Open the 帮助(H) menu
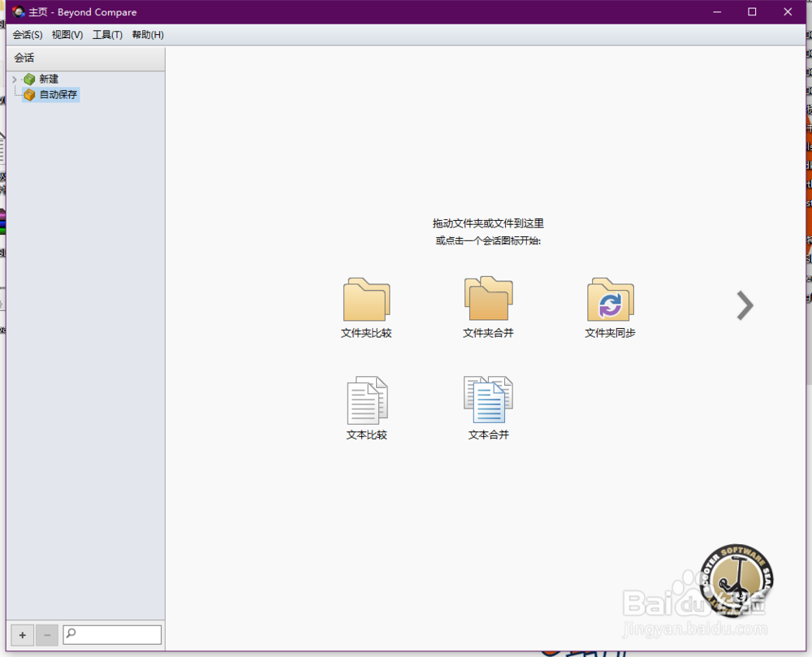Screen dimensions: 812x657 148,35
